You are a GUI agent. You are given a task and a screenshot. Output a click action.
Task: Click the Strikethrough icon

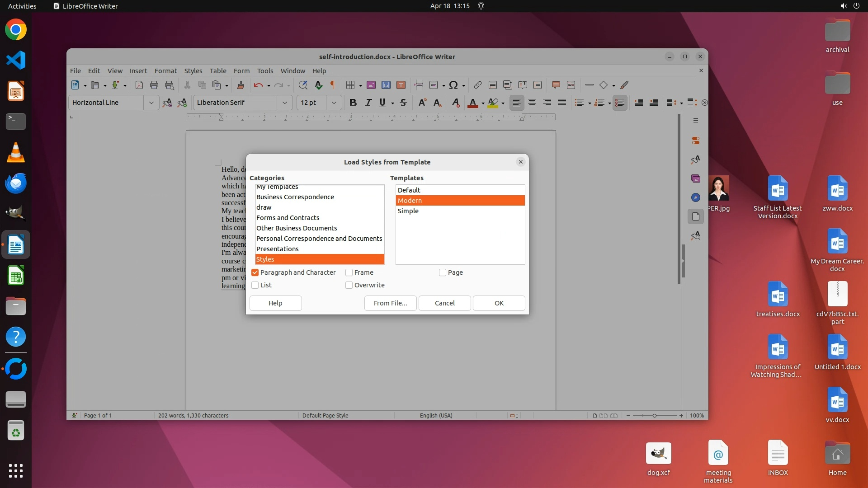click(403, 103)
